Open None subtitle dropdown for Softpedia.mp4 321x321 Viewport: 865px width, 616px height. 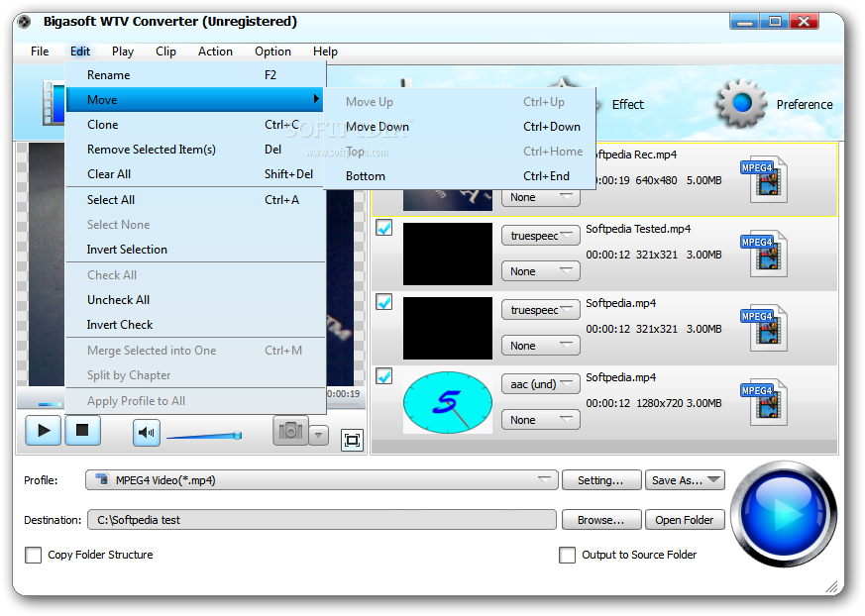click(x=541, y=346)
